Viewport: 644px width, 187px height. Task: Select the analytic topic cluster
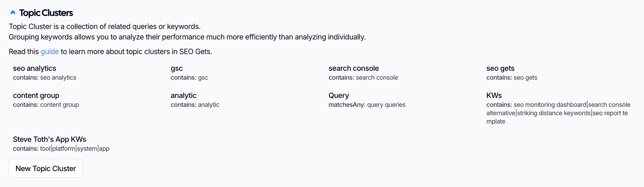tap(184, 95)
